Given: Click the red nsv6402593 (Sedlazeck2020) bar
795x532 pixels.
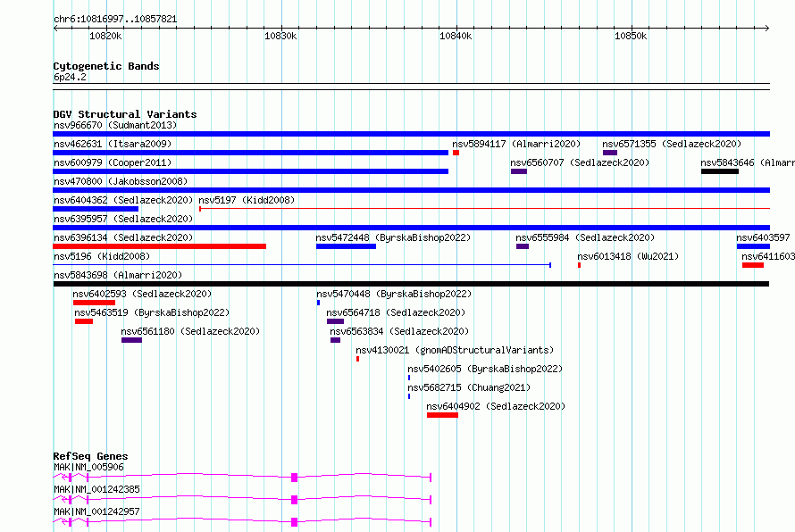Looking at the screenshot, I should [94, 303].
